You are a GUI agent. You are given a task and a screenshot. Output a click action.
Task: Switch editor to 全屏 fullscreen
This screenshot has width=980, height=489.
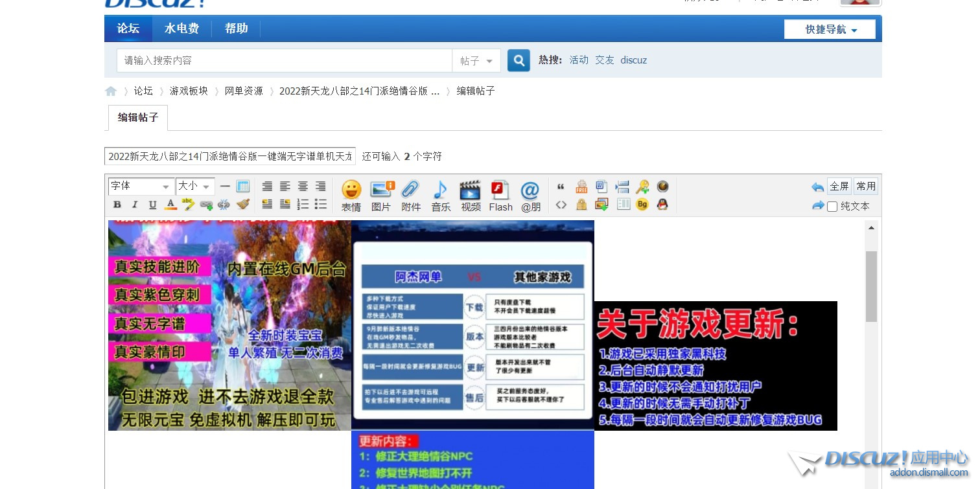[x=839, y=186]
